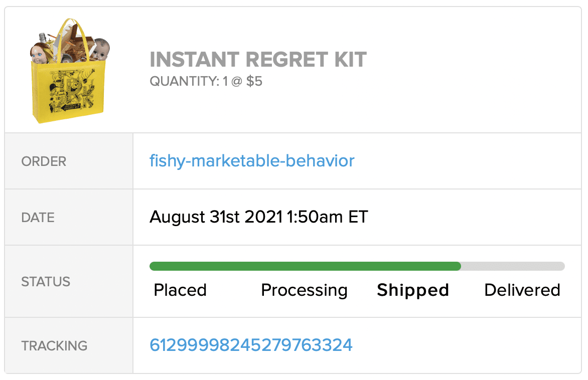The image size is (588, 380).
Task: Select the Placed status step
Action: coord(180,290)
